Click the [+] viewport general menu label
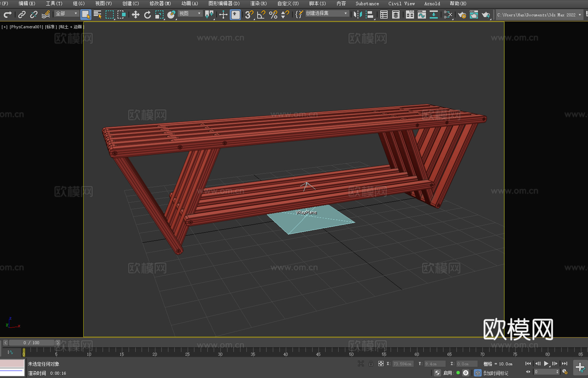Viewport: 588px width, 378px height. pos(4,27)
